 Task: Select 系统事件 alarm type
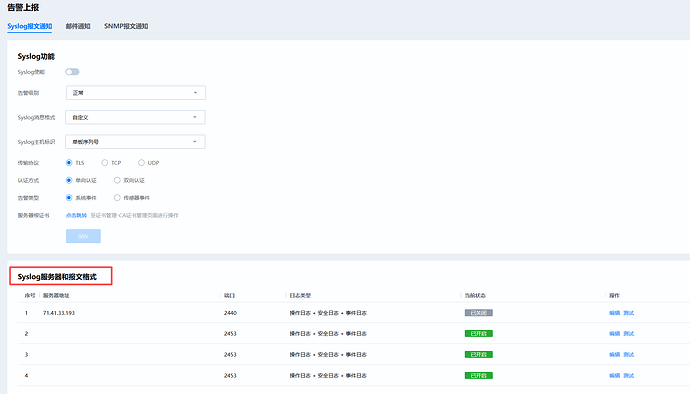(69, 198)
